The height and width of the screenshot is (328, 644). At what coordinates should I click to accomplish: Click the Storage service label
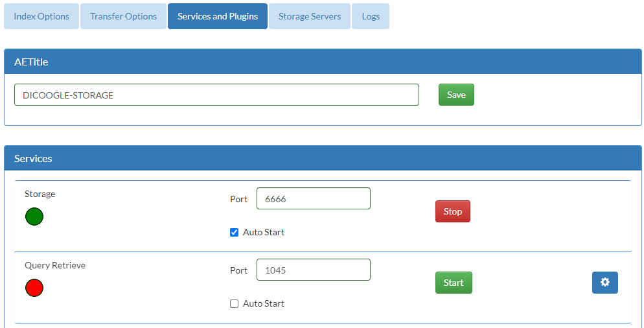[40, 194]
